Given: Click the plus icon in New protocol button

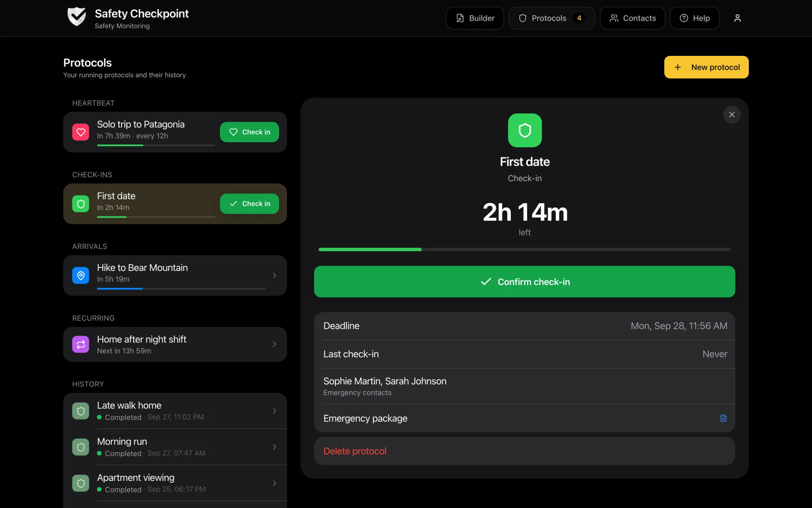Looking at the screenshot, I should coord(678,67).
